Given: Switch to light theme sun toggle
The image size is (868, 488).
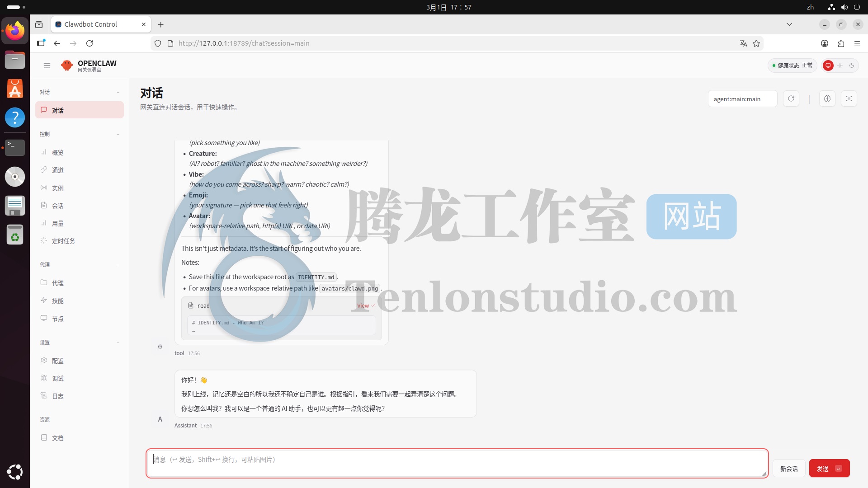Looking at the screenshot, I should coord(840,66).
